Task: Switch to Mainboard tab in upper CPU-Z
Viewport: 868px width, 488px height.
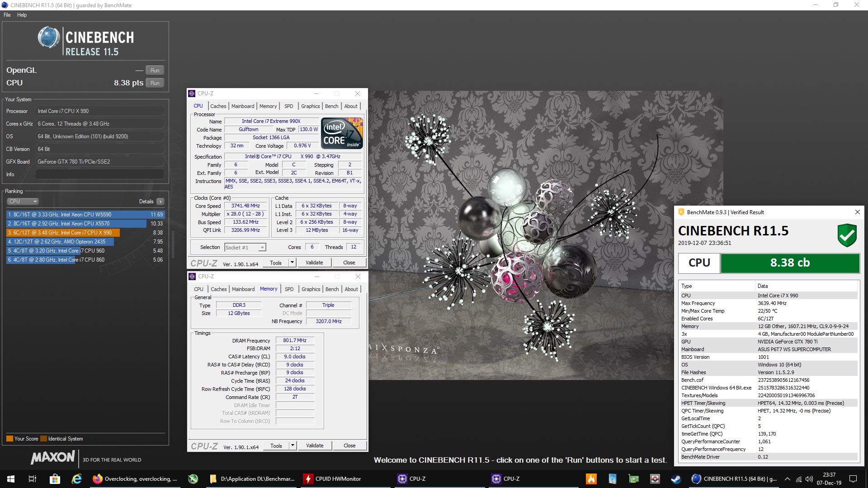Action: [243, 106]
